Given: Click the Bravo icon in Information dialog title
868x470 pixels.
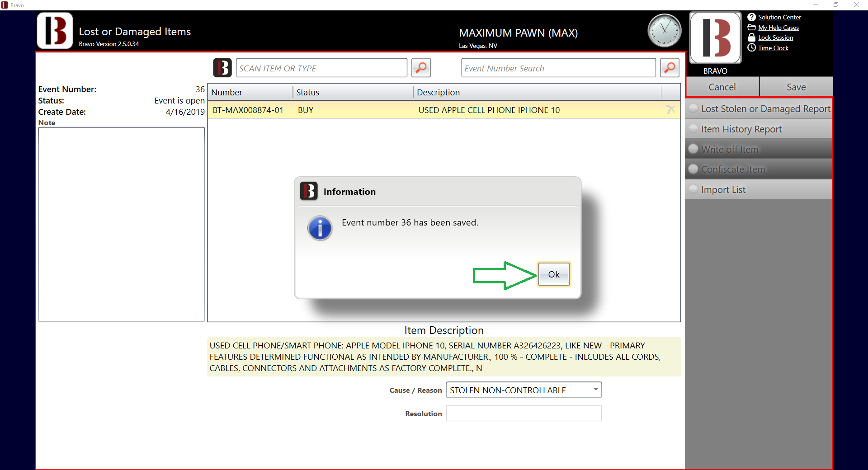Looking at the screenshot, I should 309,191.
